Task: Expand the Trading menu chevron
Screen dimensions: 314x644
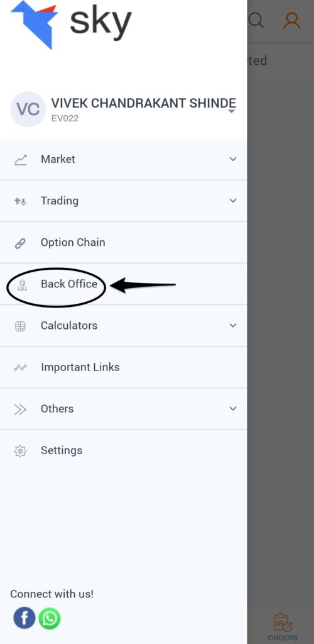Action: click(x=233, y=201)
